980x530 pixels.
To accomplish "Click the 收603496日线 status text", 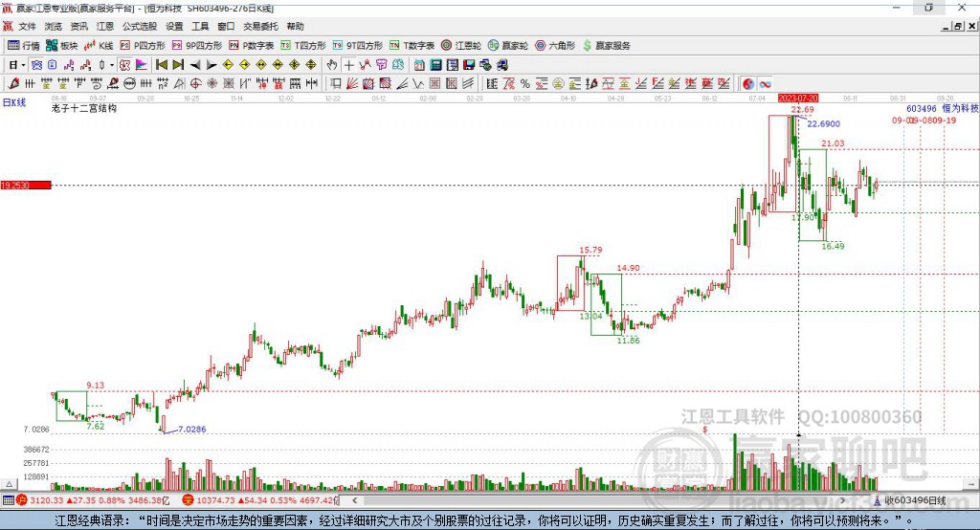I will point(915,500).
